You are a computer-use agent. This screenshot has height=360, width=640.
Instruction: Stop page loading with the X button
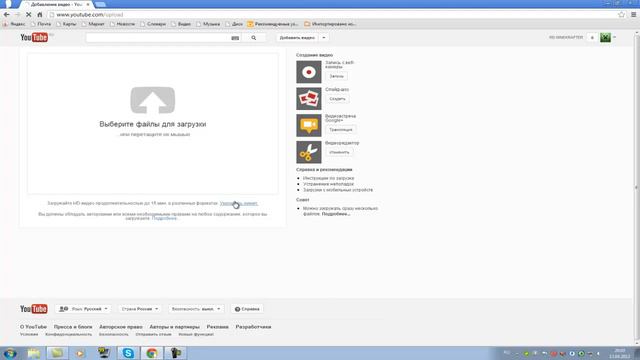click(x=29, y=15)
